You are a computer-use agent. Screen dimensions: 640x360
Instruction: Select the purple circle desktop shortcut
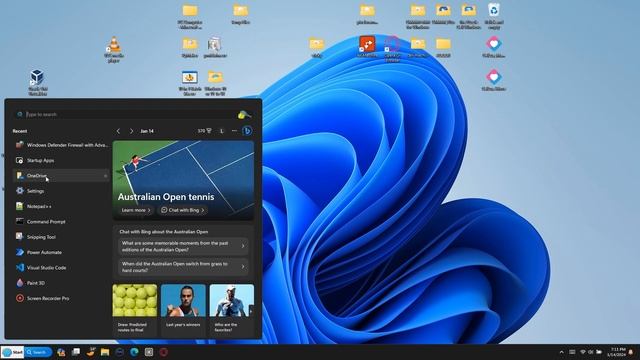[392, 48]
